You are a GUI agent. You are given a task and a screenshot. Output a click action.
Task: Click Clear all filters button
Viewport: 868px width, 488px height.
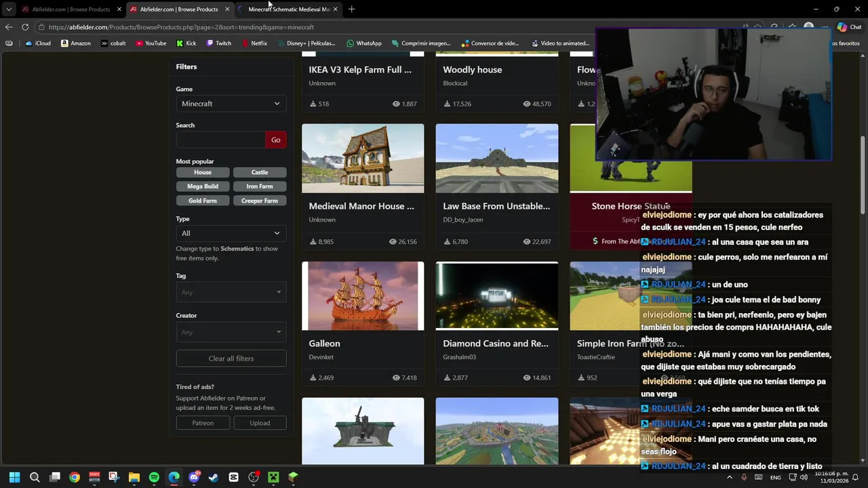(231, 359)
